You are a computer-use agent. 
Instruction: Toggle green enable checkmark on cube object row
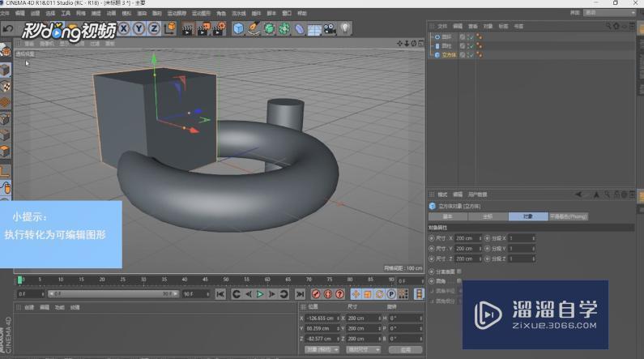pyautogui.click(x=471, y=54)
